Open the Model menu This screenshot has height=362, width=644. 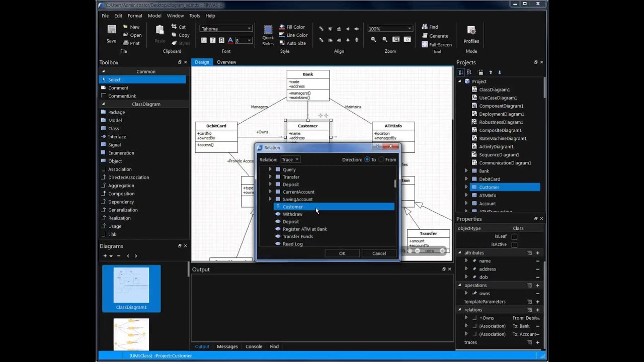click(154, 16)
